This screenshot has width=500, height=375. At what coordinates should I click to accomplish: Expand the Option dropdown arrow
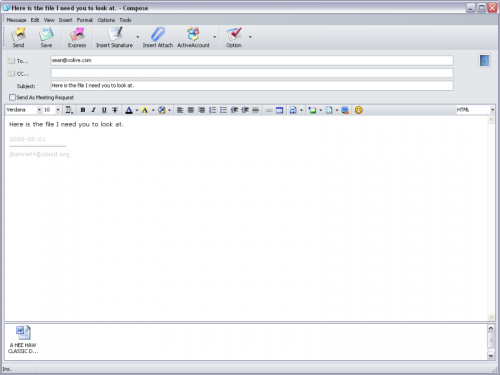click(x=250, y=37)
